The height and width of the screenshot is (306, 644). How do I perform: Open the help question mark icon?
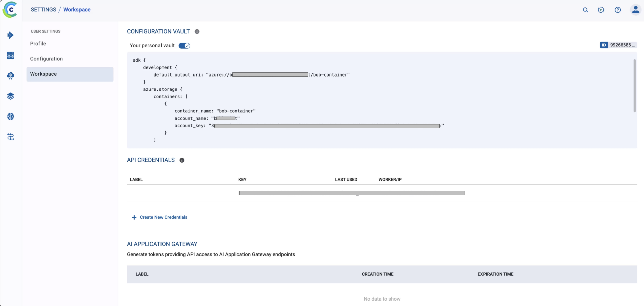click(x=618, y=10)
